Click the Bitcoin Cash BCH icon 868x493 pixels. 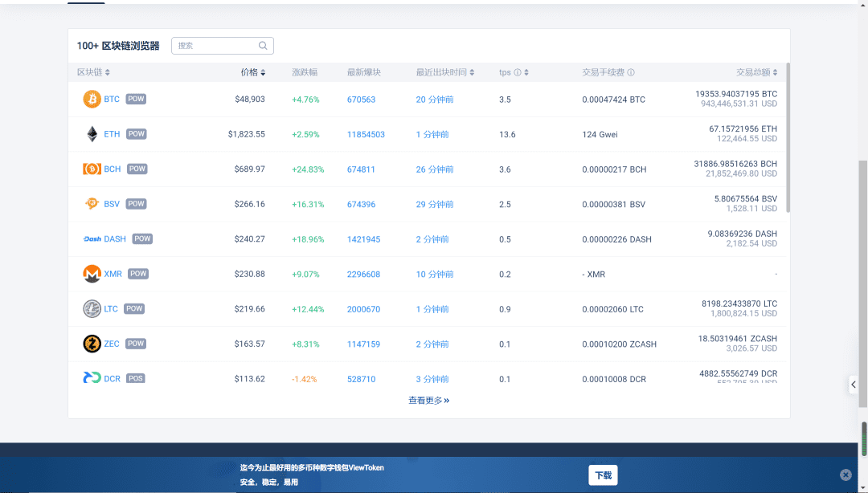pyautogui.click(x=92, y=169)
